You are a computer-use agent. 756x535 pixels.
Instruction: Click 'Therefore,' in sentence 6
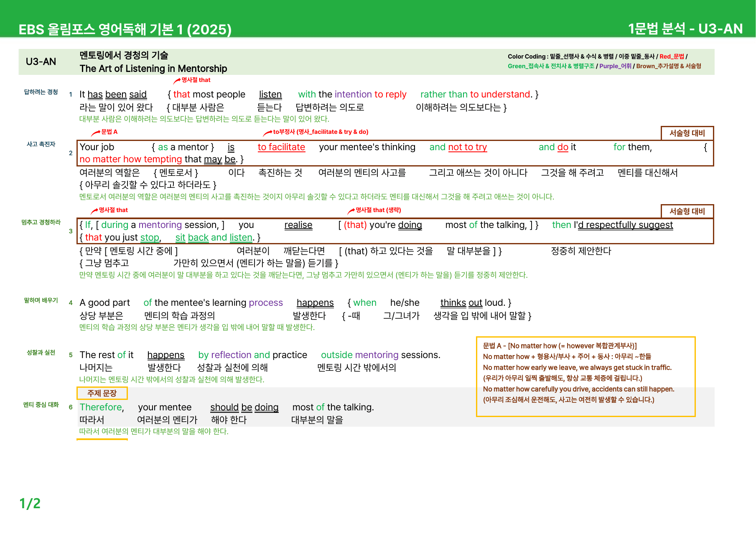102,407
